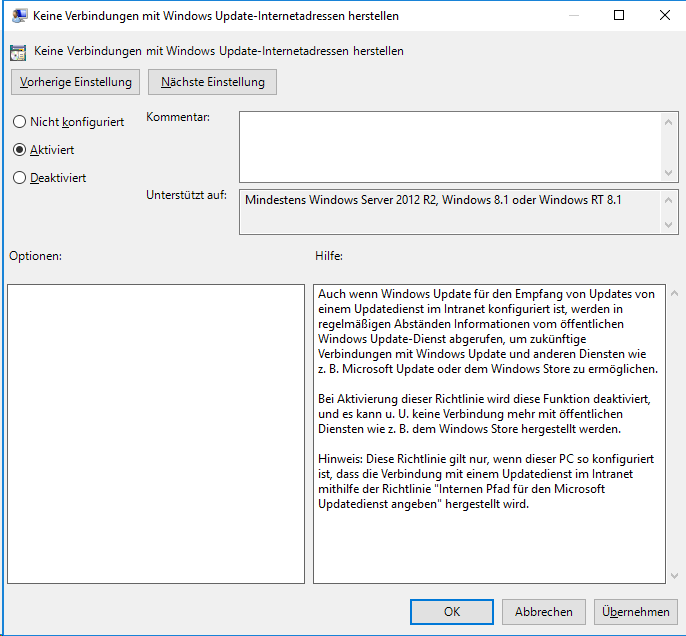Focus the Kommentar text field
The height and width of the screenshot is (636, 686).
450,146
